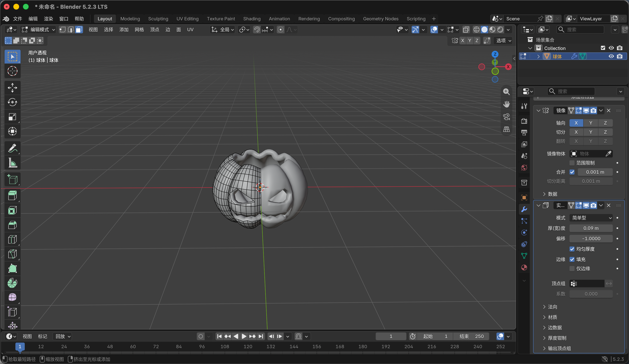The image size is (629, 364).
Task: Select the Inset Faces tool
Action: pyautogui.click(x=12, y=210)
